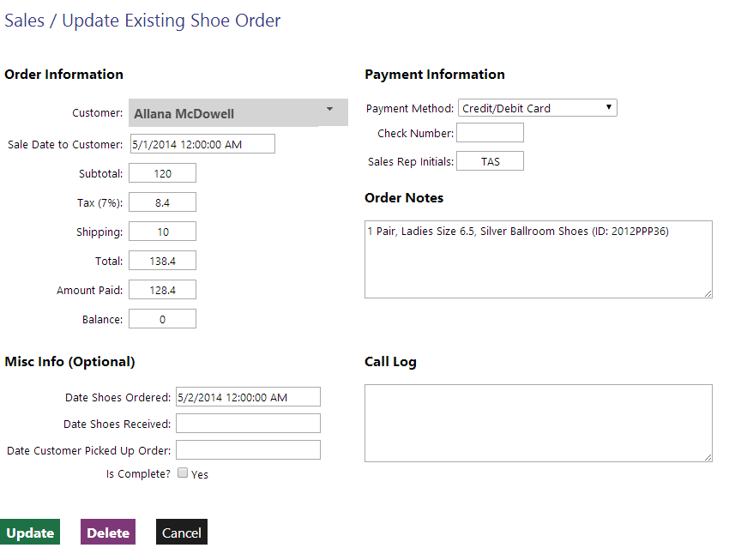
Task: Click inside the Sale Date to Customer field
Action: (x=202, y=143)
